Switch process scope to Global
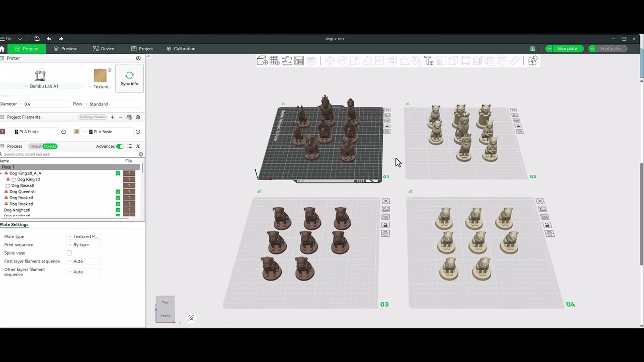Viewport: 644px width, 362px height. point(35,146)
